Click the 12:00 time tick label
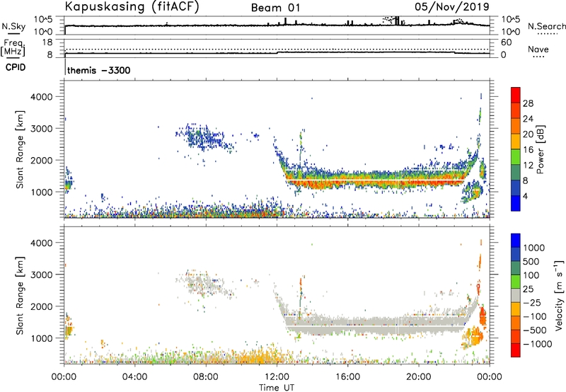The image size is (566, 392). (277, 377)
